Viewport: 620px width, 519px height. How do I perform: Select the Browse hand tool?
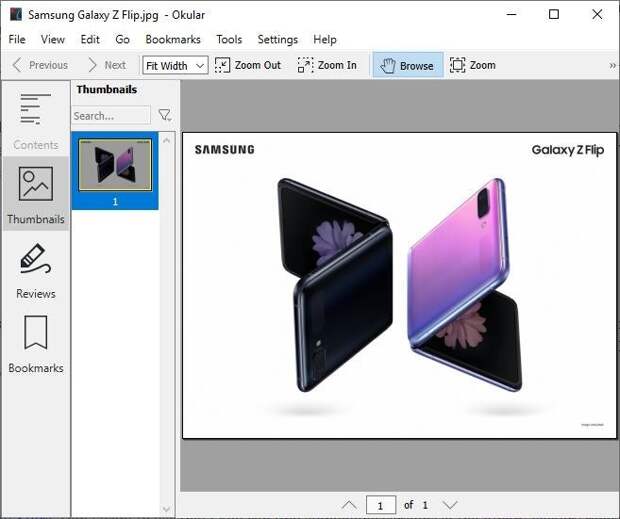pos(408,65)
